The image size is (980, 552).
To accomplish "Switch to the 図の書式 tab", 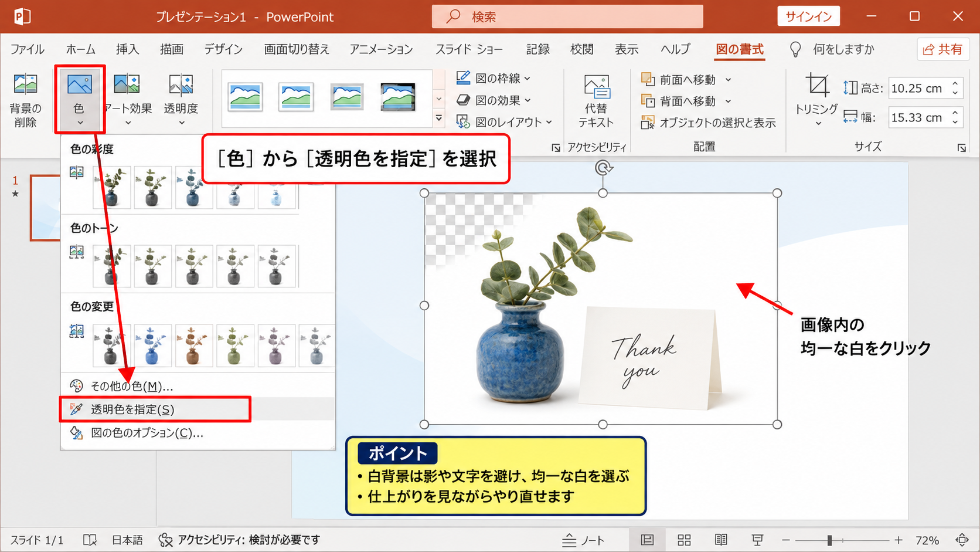I will 740,49.
